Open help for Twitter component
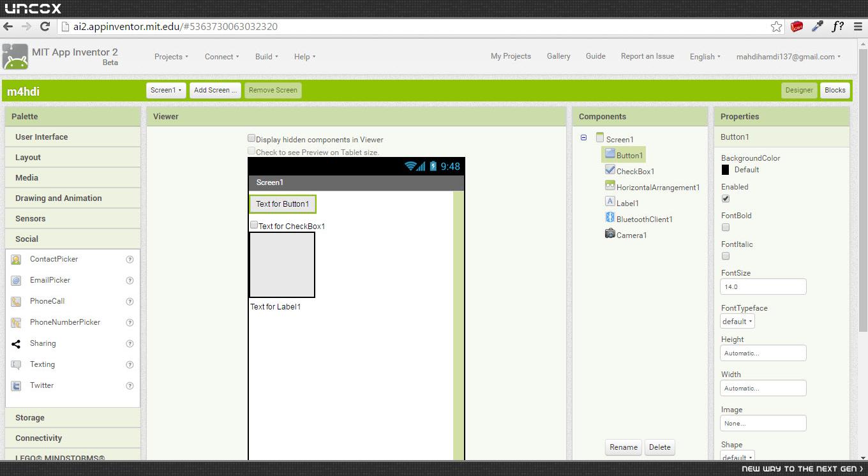The height and width of the screenshot is (476, 868). (x=130, y=386)
